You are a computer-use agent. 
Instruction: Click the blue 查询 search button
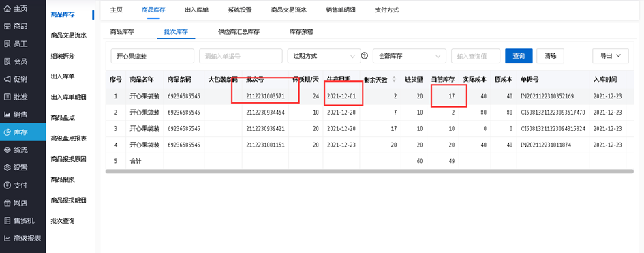(x=519, y=56)
